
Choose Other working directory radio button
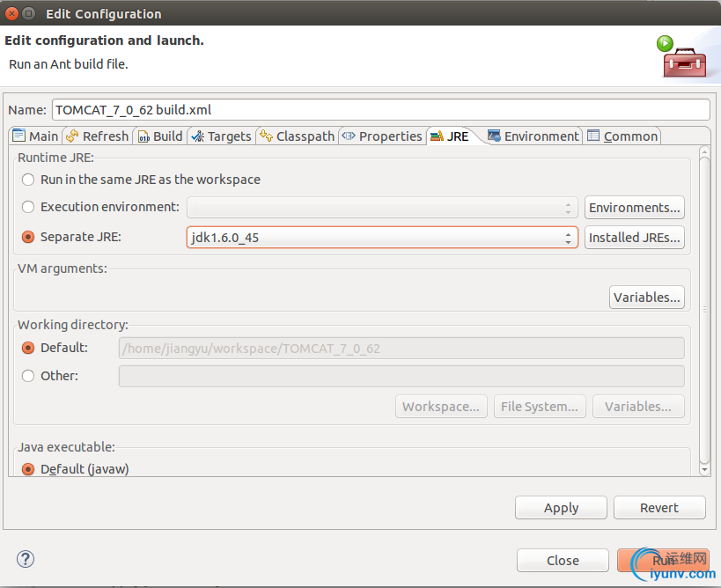[x=28, y=376]
